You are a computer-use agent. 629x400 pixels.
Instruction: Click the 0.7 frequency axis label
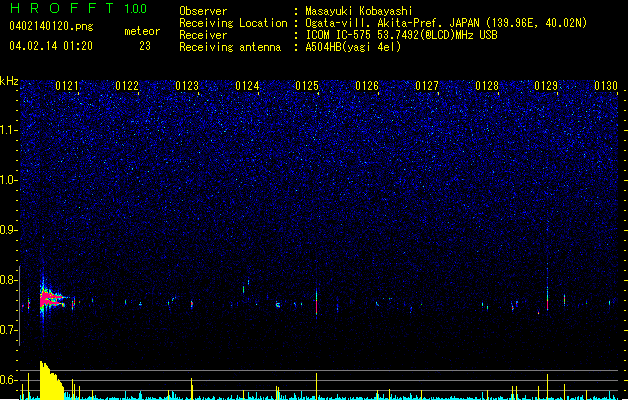click(8, 330)
